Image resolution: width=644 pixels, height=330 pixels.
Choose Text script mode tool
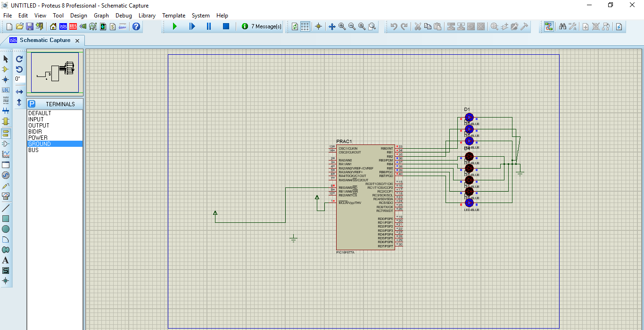pos(6,100)
